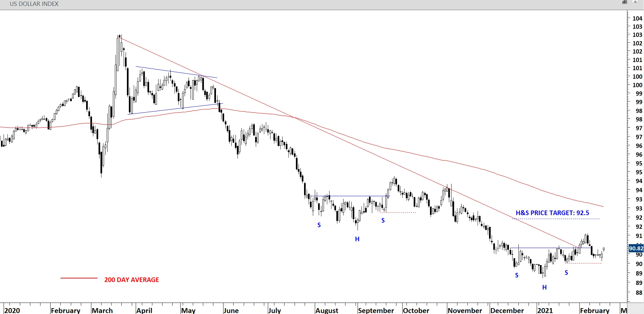The width and height of the screenshot is (644, 314).
Task: Click the April label on time axis
Action: tap(144, 310)
